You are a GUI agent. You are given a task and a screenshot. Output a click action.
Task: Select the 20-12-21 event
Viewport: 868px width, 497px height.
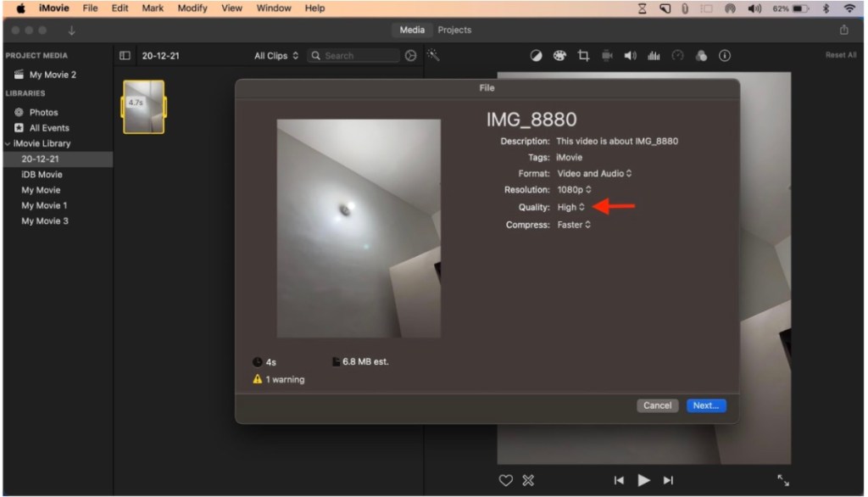click(x=58, y=159)
